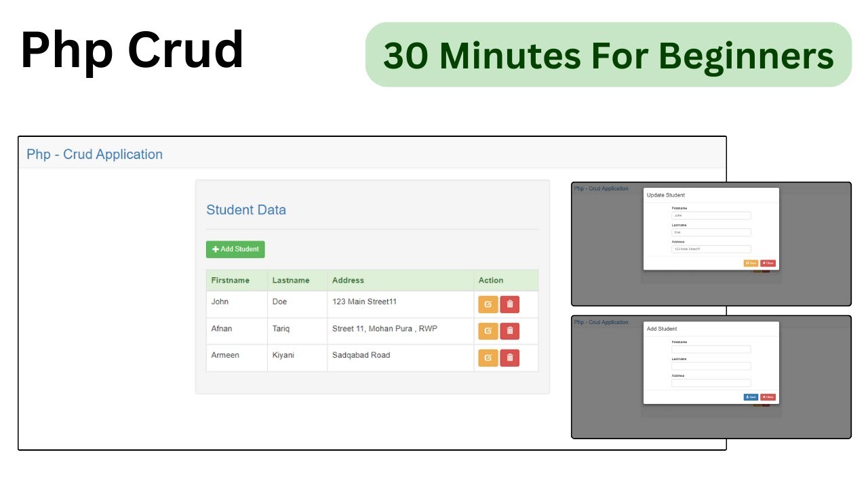Screen dimensions: 868x488
Task: Click the delete trash icon for John Doe
Action: point(510,304)
